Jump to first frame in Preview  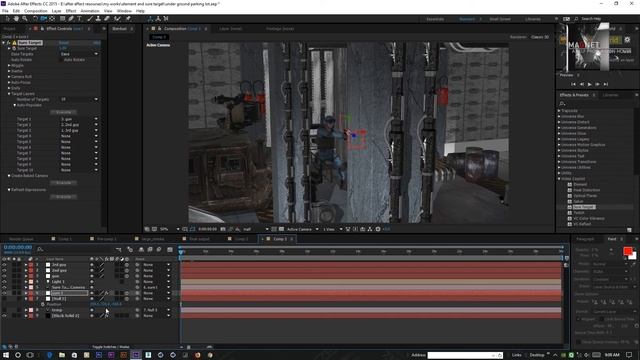[x=573, y=84]
